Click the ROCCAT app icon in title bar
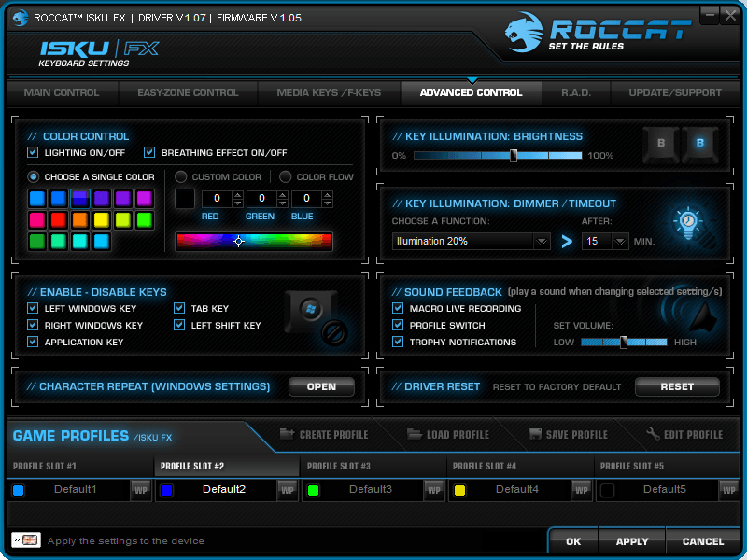 (20, 18)
